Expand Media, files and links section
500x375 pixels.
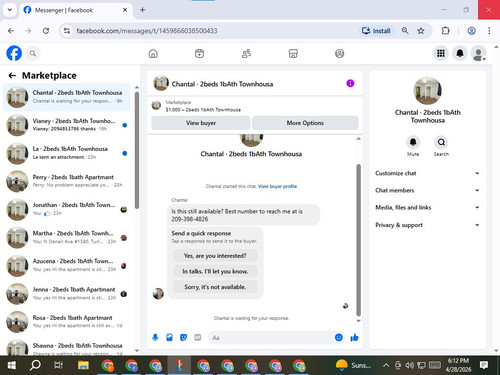(427, 207)
